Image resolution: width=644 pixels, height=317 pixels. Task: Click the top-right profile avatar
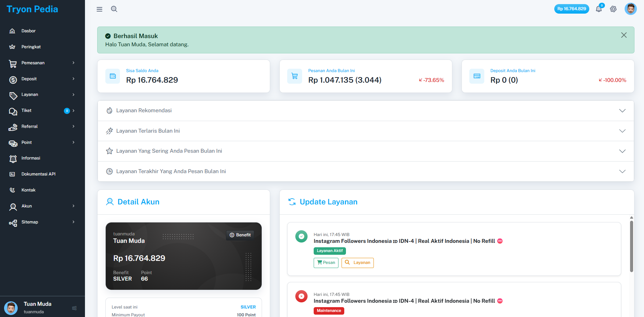[x=631, y=9]
